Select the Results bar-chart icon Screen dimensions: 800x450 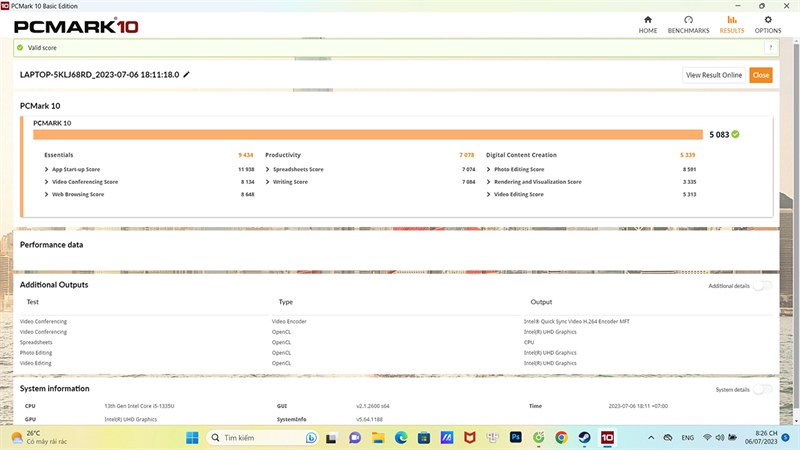click(x=732, y=20)
